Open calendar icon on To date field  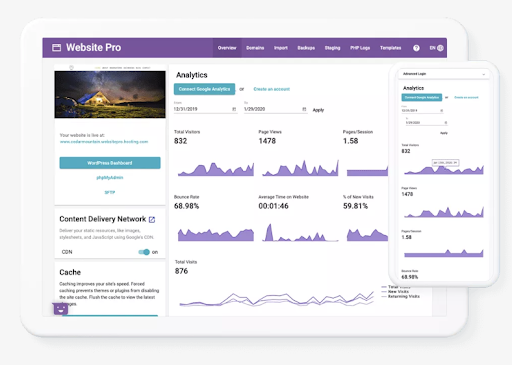click(304, 109)
